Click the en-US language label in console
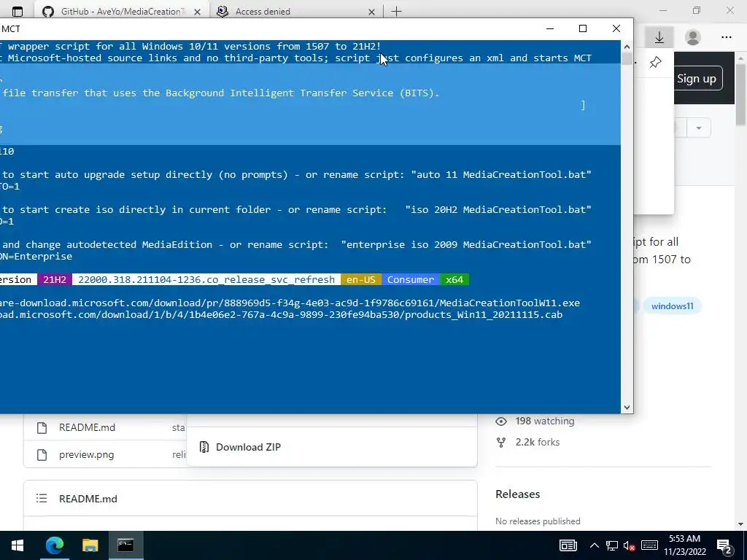The width and height of the screenshot is (747, 560). click(360, 279)
